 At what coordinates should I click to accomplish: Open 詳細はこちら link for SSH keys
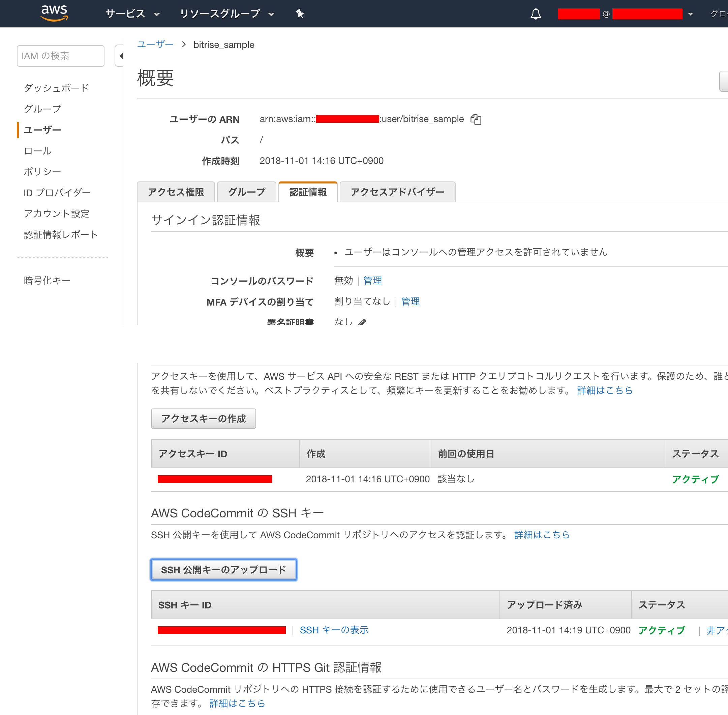tap(542, 535)
